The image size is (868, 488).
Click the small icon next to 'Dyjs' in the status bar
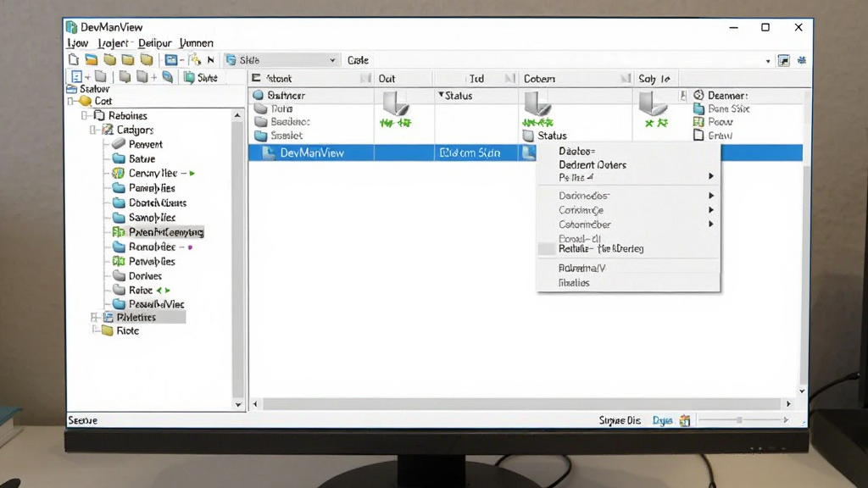[685, 420]
